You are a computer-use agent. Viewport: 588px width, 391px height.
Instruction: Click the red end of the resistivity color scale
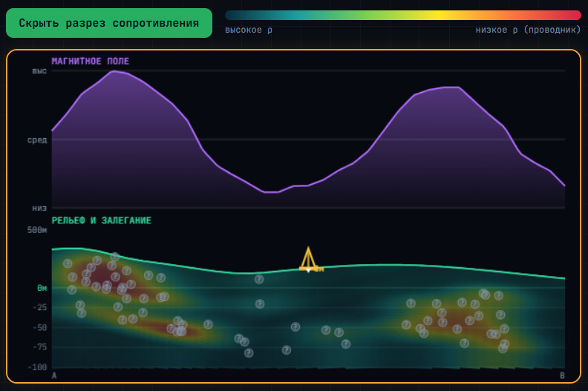(575, 15)
